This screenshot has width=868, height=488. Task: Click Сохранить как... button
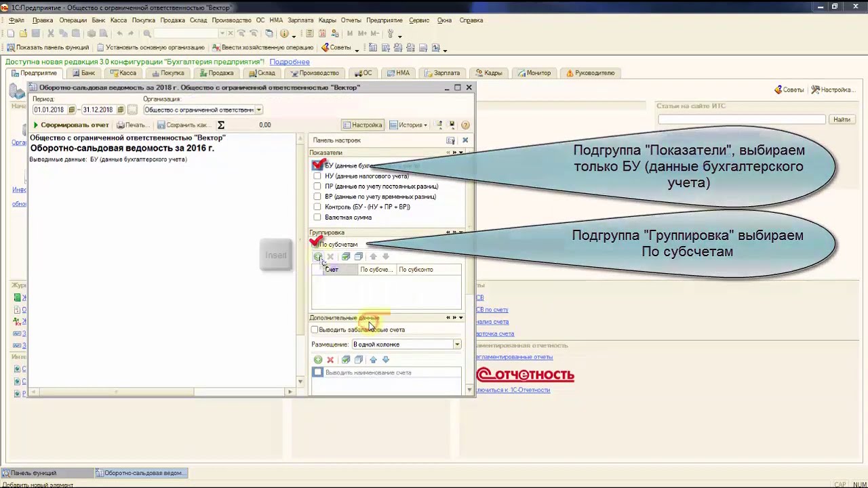pos(184,125)
